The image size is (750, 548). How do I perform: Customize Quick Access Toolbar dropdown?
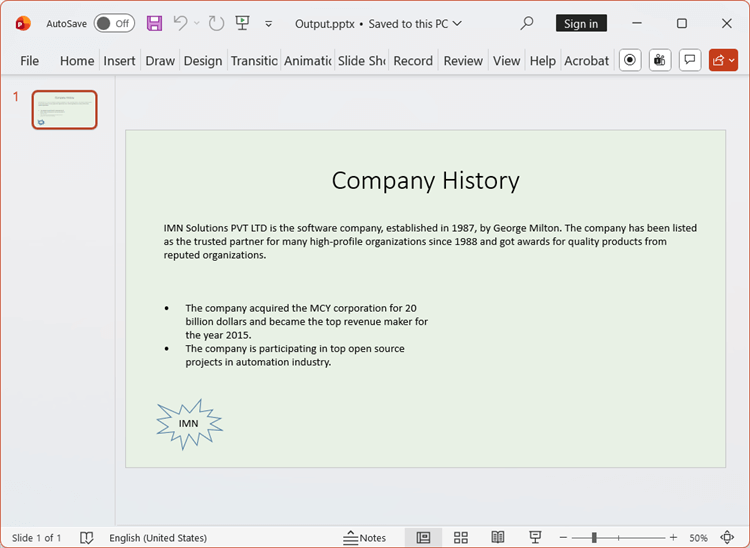click(269, 24)
